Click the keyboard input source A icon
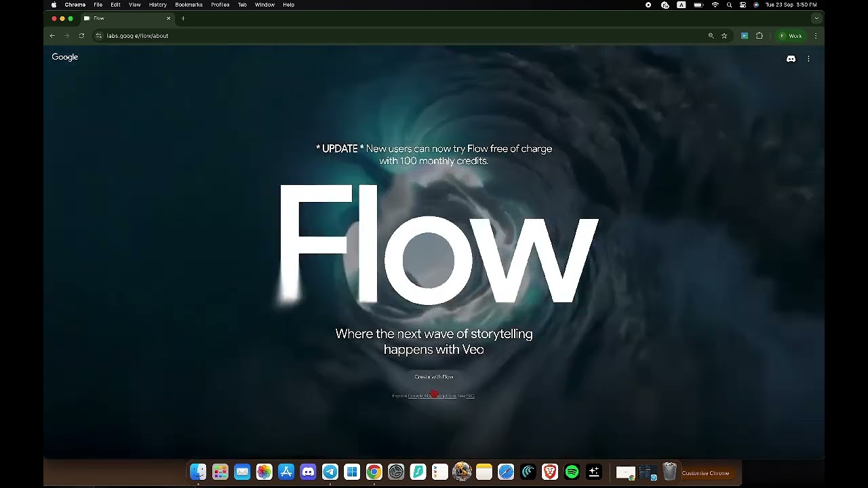868x488 pixels. coord(682,5)
